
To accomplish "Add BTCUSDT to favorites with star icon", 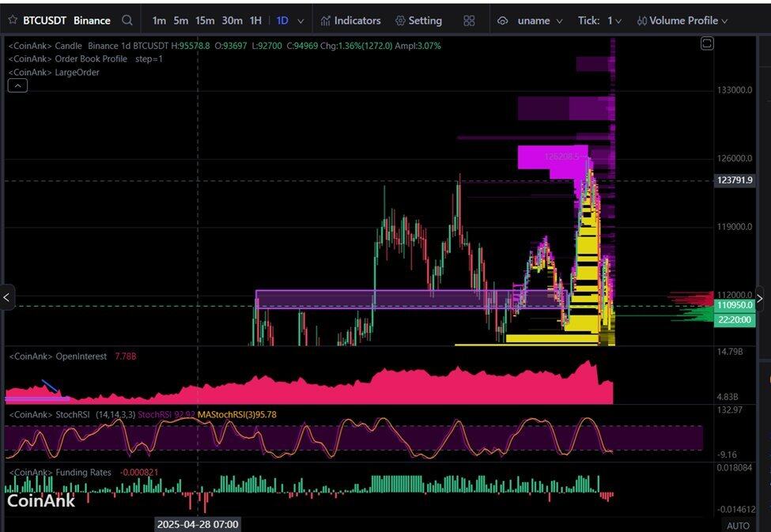I will point(11,21).
